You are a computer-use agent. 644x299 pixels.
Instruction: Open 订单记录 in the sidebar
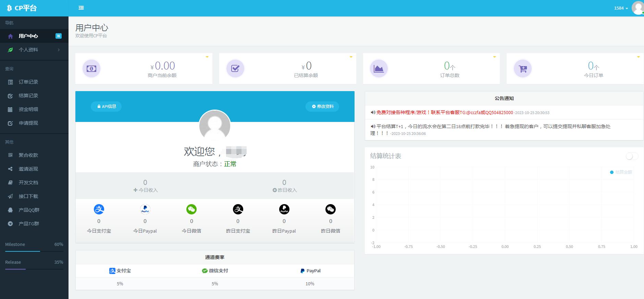(x=28, y=82)
